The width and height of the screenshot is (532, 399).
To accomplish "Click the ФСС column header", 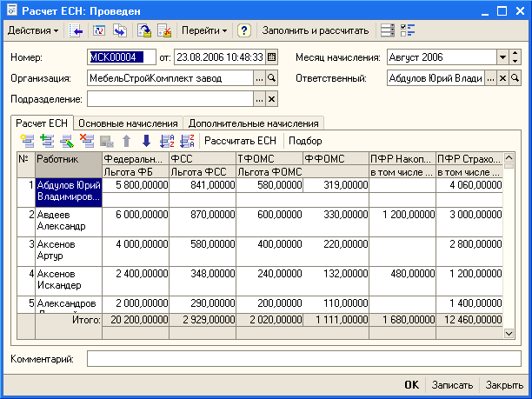I will tap(203, 159).
